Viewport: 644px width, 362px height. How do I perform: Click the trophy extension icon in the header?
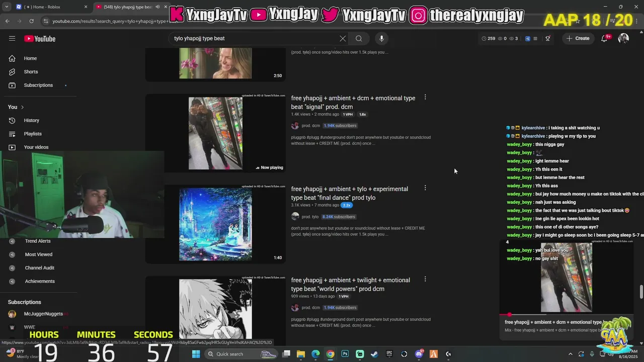548,39
